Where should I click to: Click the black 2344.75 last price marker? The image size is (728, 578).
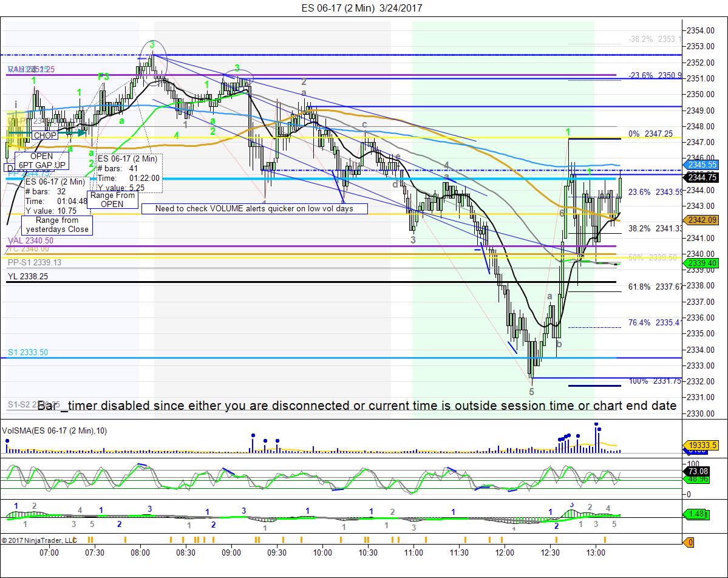coord(701,177)
